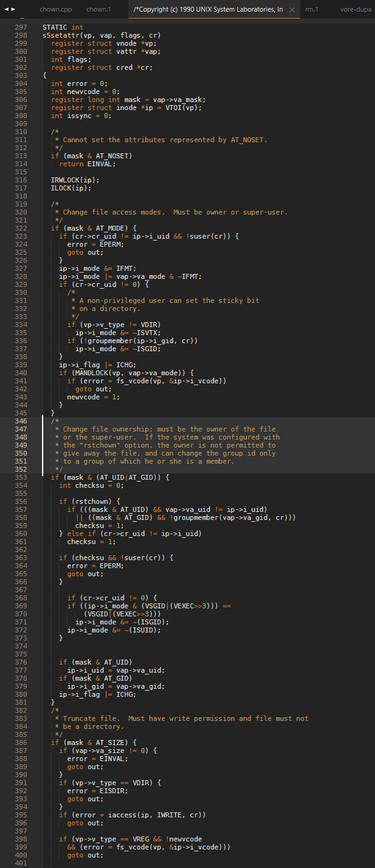Switch to the vore-dupa tab
The height and width of the screenshot is (868, 375).
point(356,10)
